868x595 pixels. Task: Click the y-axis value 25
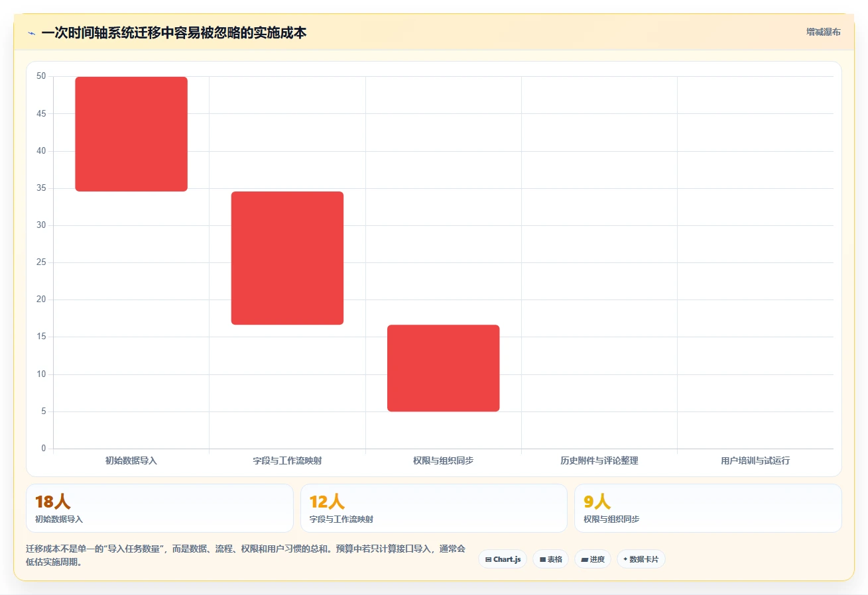click(x=41, y=262)
